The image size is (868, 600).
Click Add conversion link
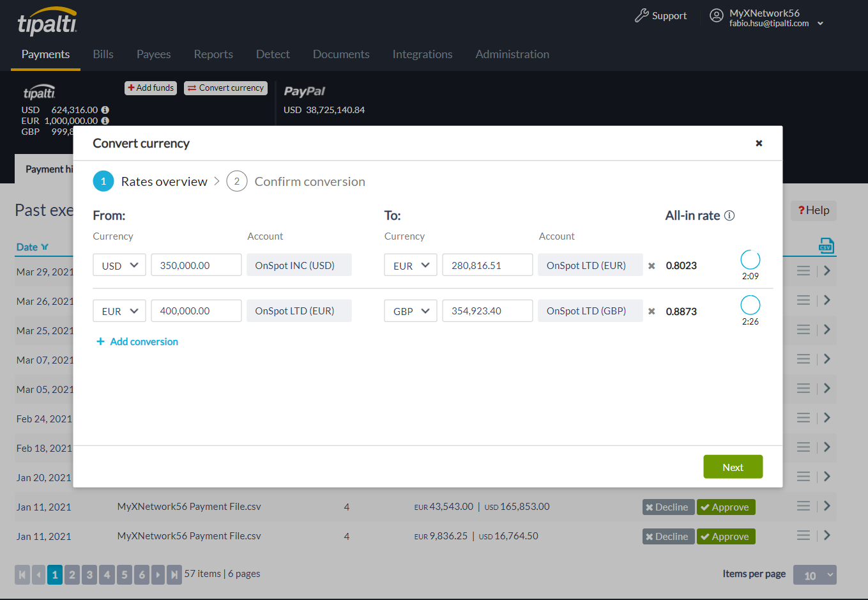coord(137,342)
